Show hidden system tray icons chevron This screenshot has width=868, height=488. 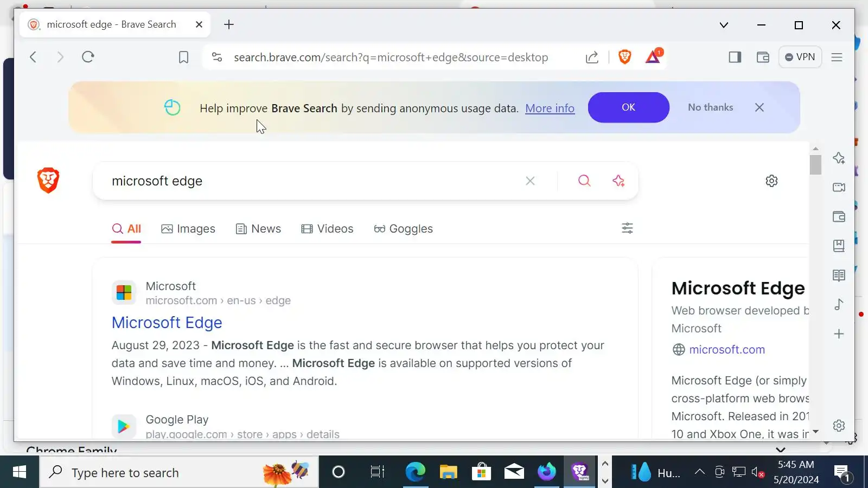tap(700, 472)
